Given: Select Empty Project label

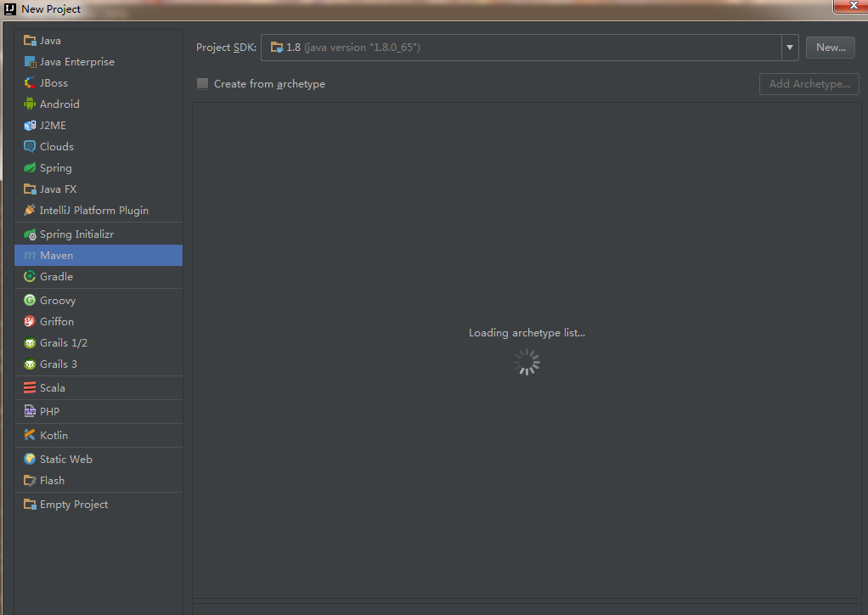Looking at the screenshot, I should click(x=74, y=505).
